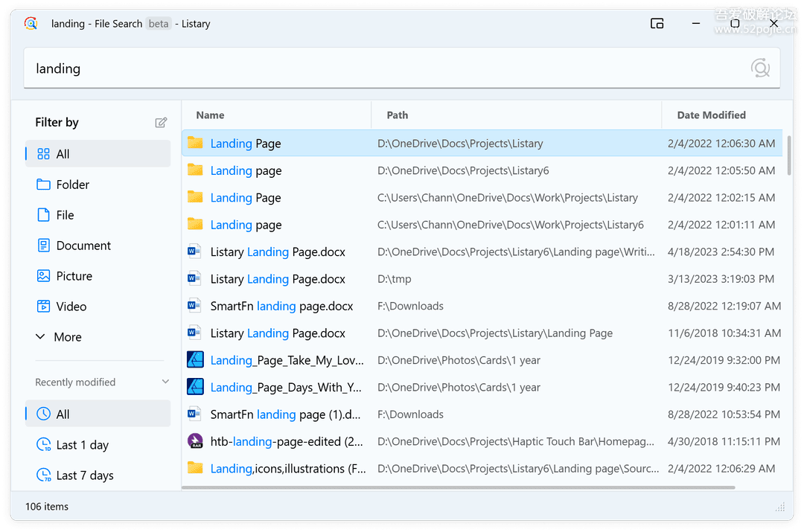Click the Video filter icon
Viewport: 804px width, 532px height.
click(x=44, y=307)
